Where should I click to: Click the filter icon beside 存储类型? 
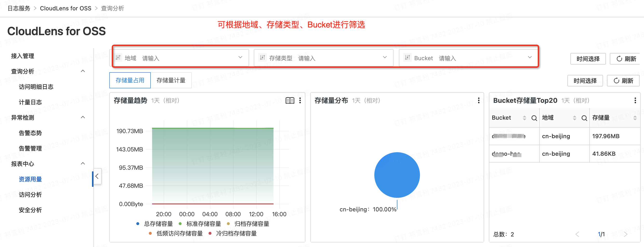pyautogui.click(x=262, y=58)
